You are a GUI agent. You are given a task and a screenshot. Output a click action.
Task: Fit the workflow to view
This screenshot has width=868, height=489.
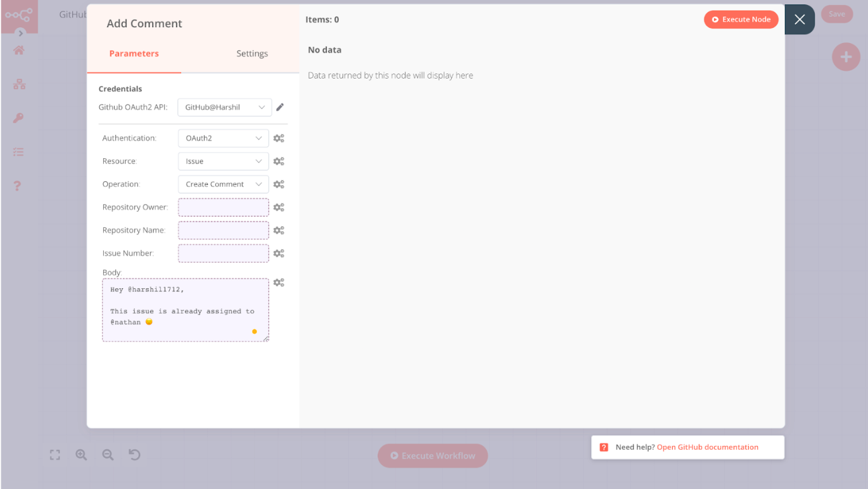coord(54,454)
